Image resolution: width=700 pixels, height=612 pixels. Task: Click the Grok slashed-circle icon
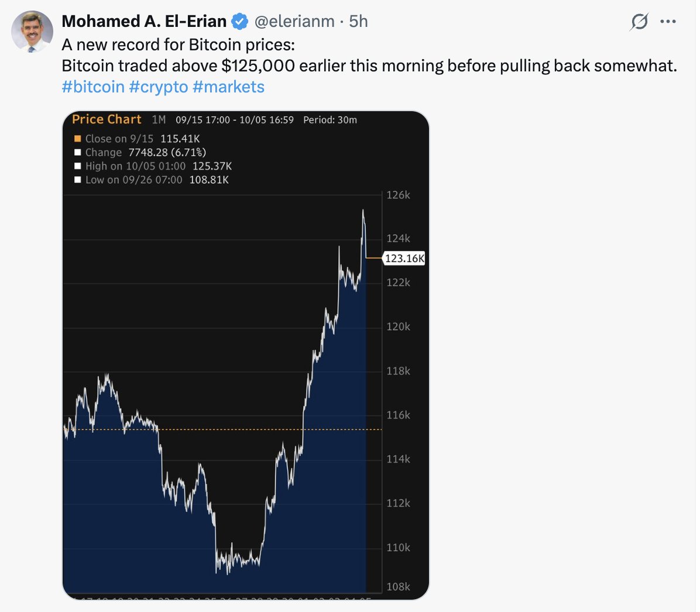point(639,22)
